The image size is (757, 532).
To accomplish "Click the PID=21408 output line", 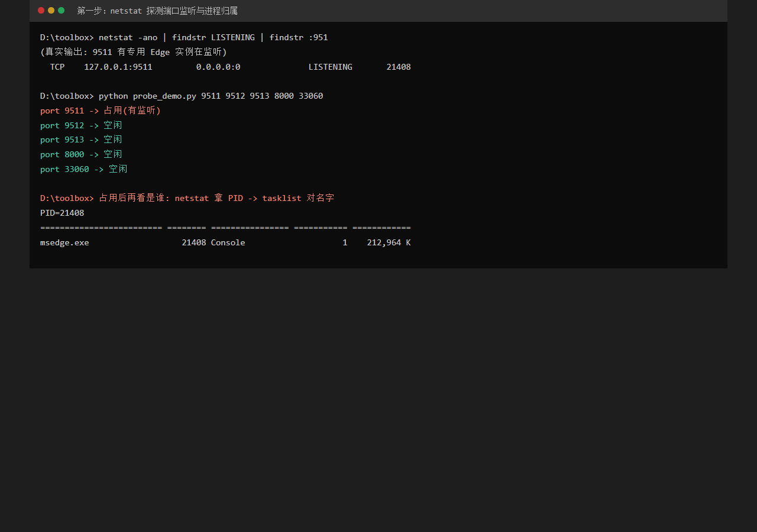I will tap(62, 213).
